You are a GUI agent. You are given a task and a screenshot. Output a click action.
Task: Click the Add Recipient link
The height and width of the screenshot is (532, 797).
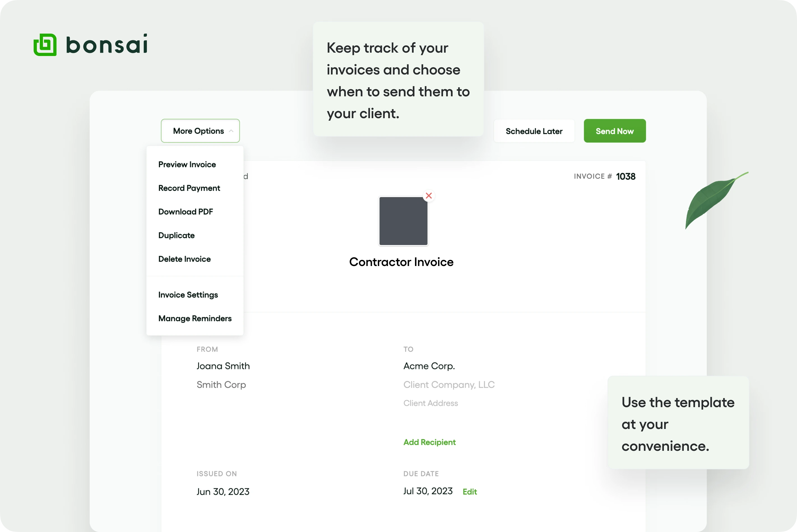[429, 442]
